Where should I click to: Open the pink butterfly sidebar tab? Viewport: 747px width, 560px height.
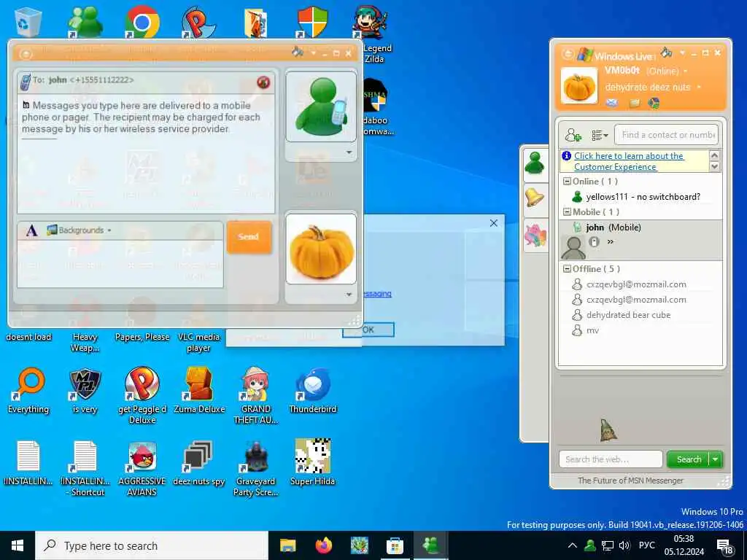coord(535,235)
